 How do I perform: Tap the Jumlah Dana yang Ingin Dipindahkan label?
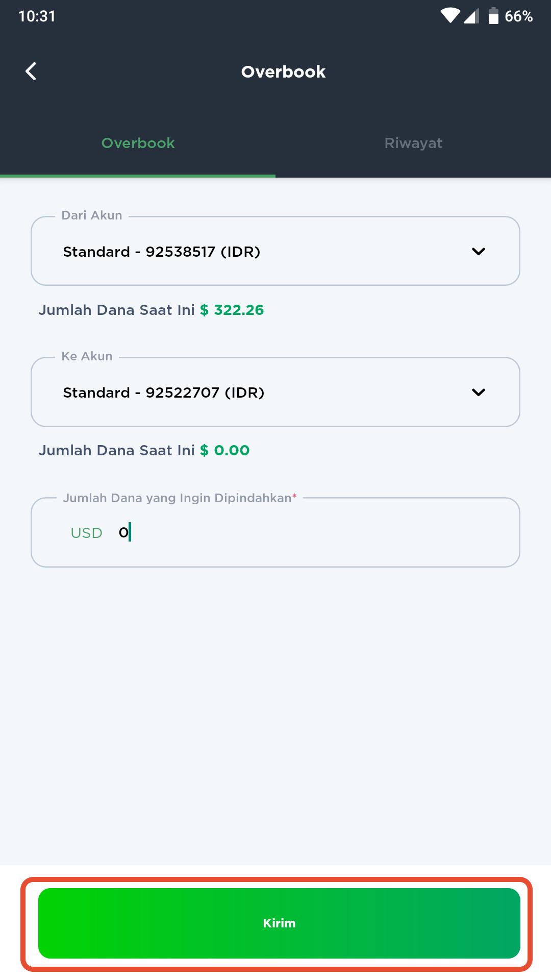coord(180,498)
